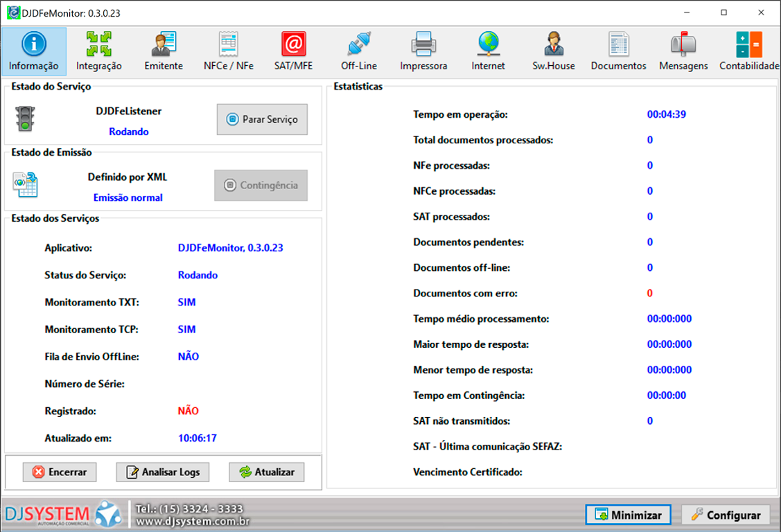The width and height of the screenshot is (781, 532).
Task: Select the Emitente icon
Action: 164,51
